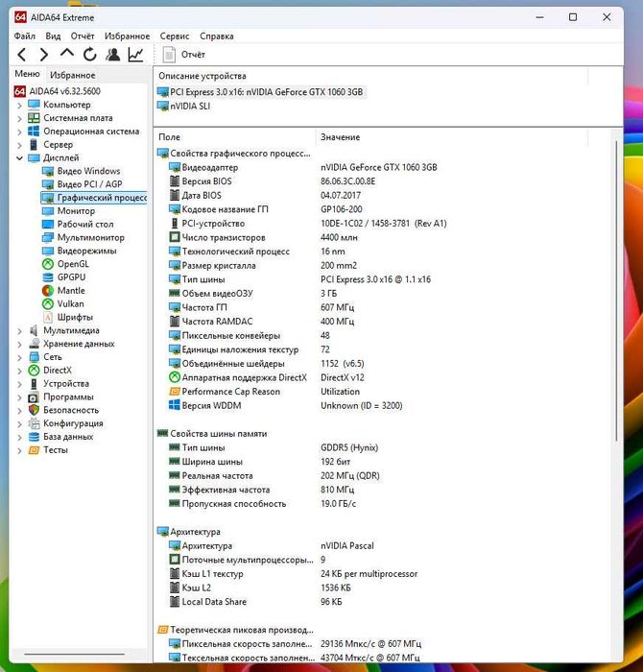Open the Избранное menu in menu bar
Viewport: 643px width, 672px height.
128,36
